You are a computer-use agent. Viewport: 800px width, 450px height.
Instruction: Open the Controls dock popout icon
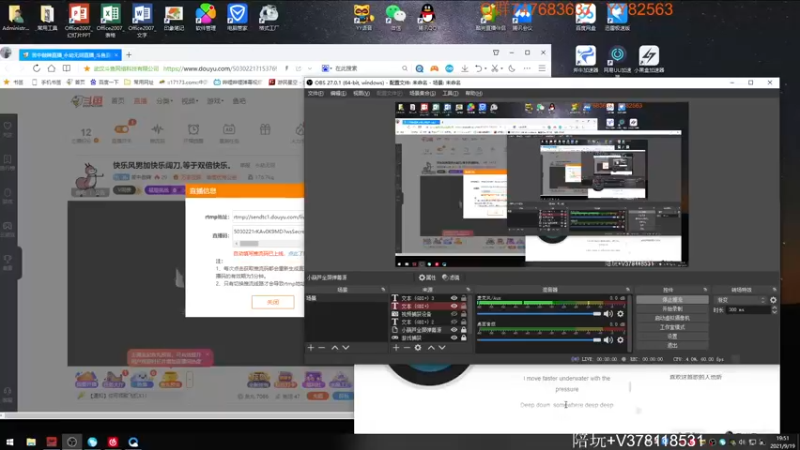(x=705, y=290)
